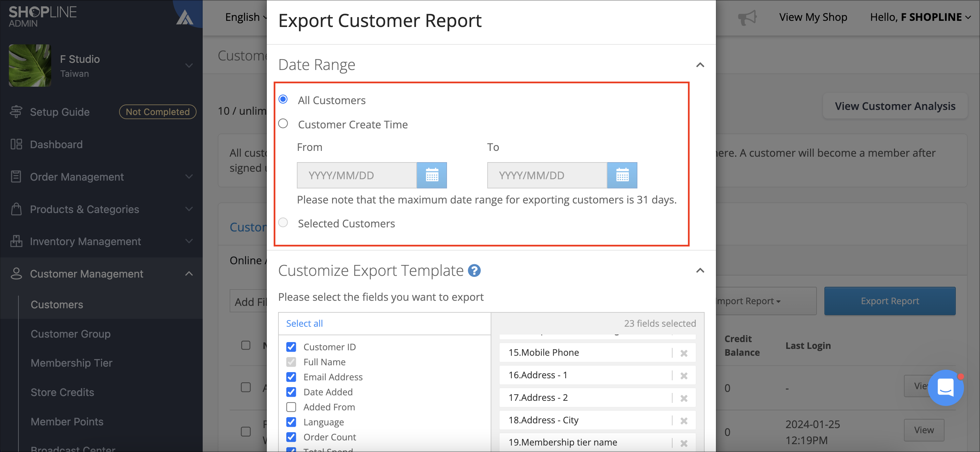The height and width of the screenshot is (452, 980).
Task: Uncheck the Order Count field checkbox
Action: pyautogui.click(x=291, y=437)
